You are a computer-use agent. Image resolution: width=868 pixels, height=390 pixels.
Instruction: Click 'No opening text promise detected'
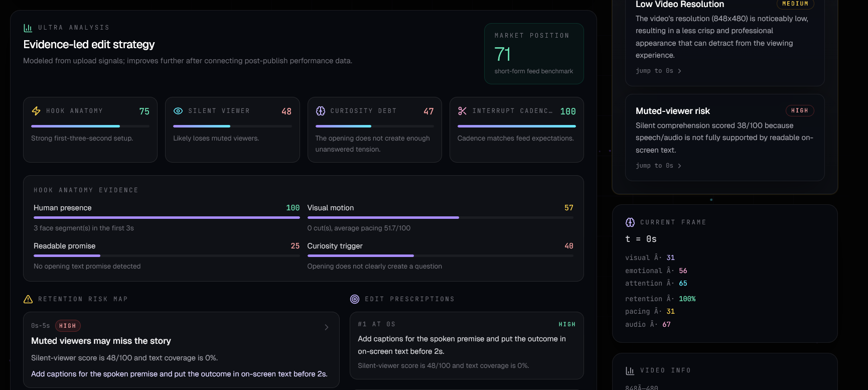point(87,266)
